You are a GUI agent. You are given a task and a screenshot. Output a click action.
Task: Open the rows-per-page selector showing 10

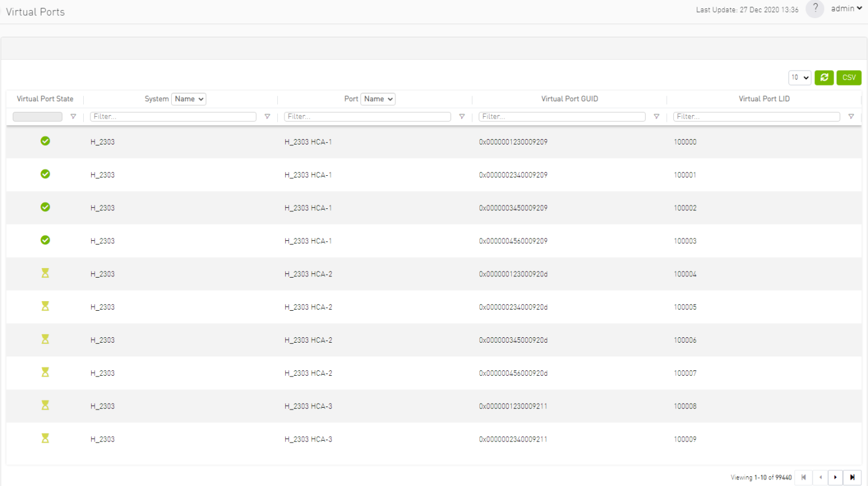pos(799,78)
